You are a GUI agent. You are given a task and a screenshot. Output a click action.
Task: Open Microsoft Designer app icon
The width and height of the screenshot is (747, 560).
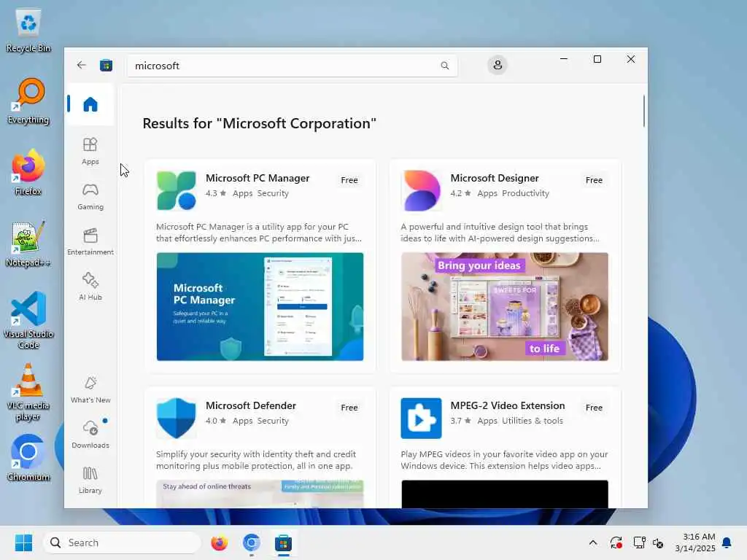(421, 190)
